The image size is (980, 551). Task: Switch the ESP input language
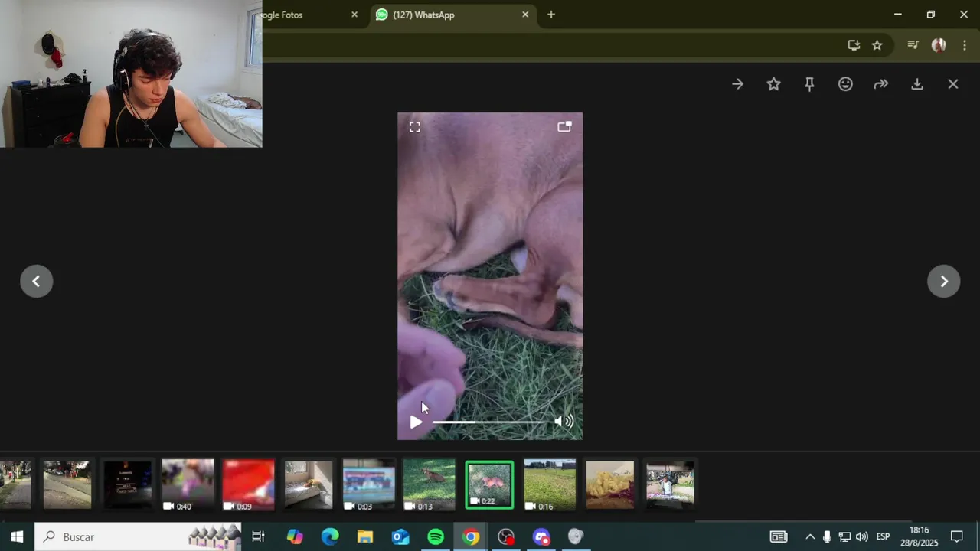pos(883,537)
